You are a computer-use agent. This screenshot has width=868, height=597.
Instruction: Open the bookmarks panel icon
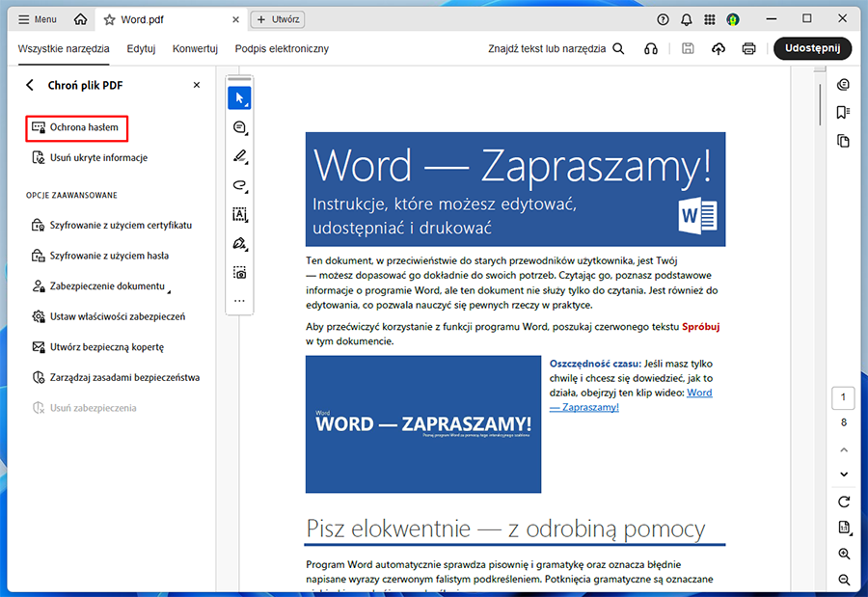click(843, 113)
